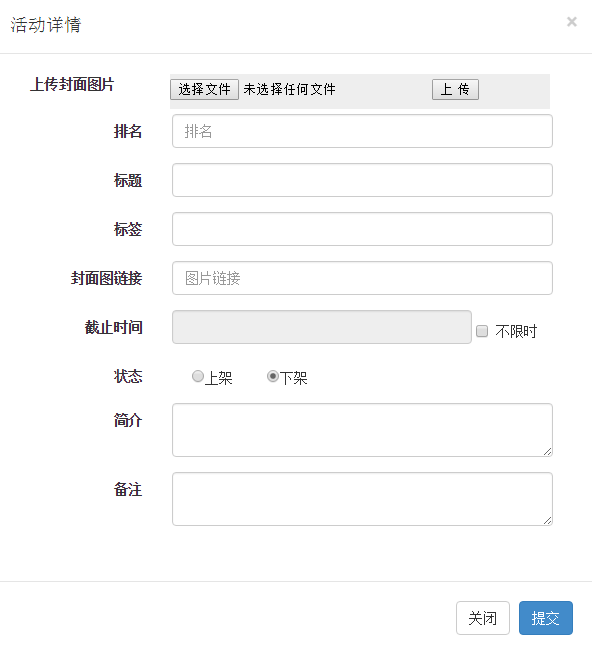The width and height of the screenshot is (592, 651).
Task: Check the 不限时 checkbox
Action: pos(482,331)
